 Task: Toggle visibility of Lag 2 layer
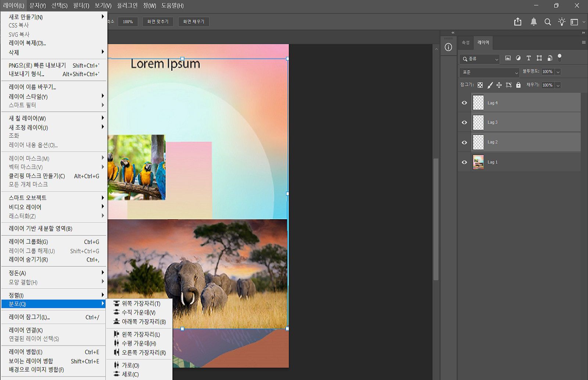[x=464, y=142]
